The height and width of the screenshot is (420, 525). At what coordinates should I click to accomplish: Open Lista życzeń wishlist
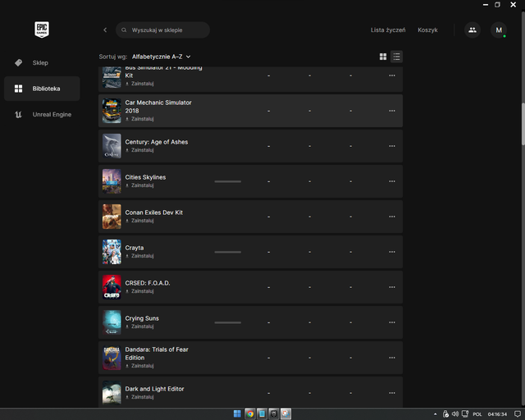[388, 30]
